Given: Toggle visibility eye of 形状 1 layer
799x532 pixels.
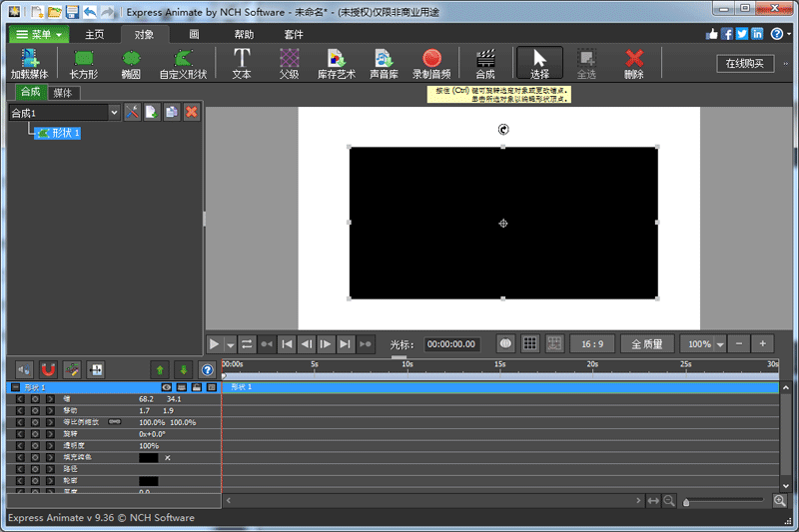Looking at the screenshot, I should 166,387.
